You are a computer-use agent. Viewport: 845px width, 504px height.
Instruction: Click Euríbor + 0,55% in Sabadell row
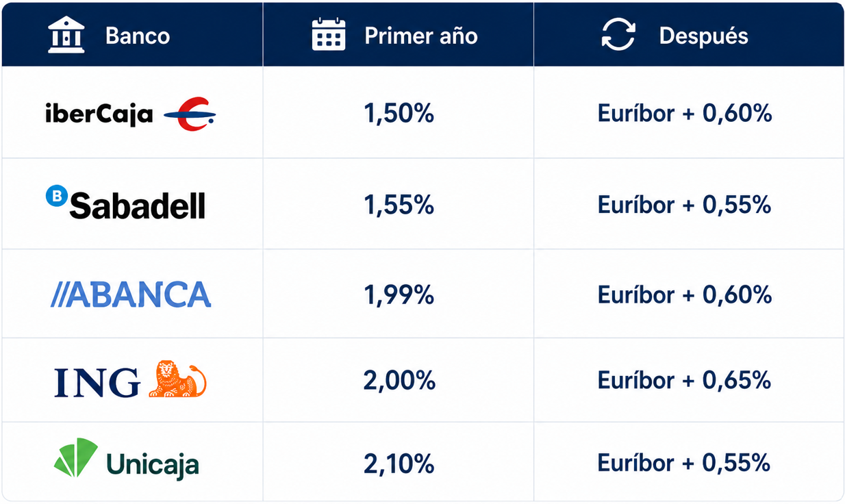[x=685, y=204]
